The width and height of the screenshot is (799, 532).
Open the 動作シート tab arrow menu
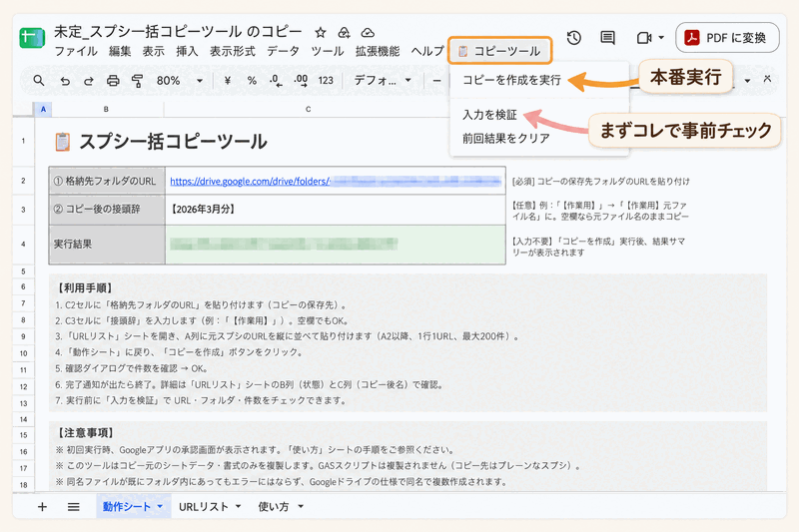point(160,506)
